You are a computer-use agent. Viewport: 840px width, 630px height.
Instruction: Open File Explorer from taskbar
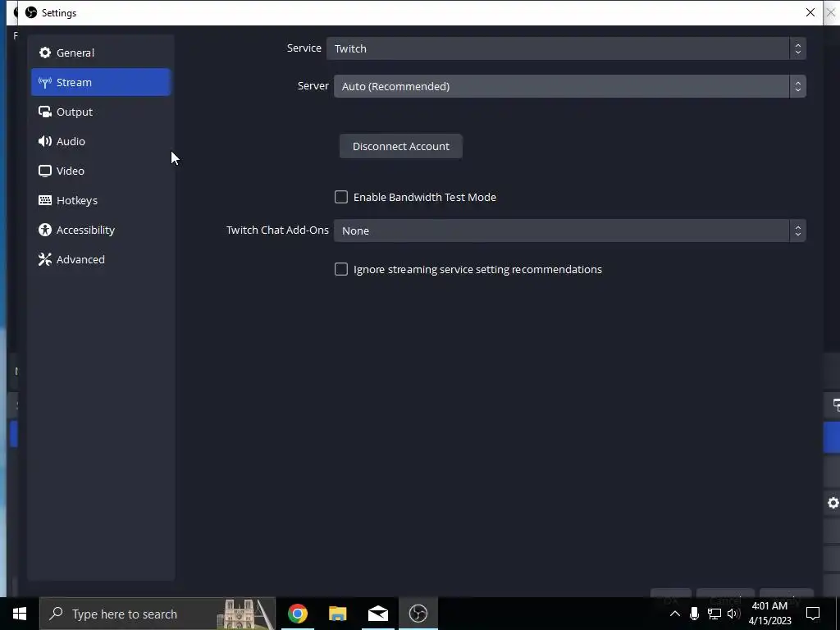tap(337, 614)
